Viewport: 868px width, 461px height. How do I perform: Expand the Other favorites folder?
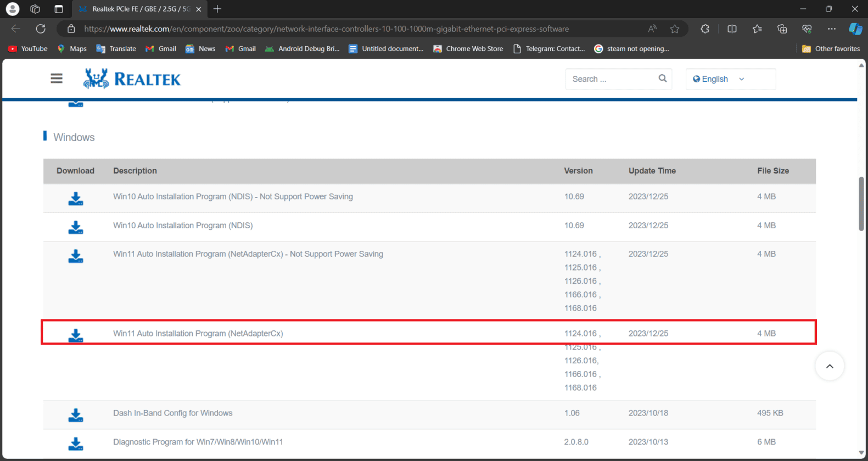[x=831, y=49]
